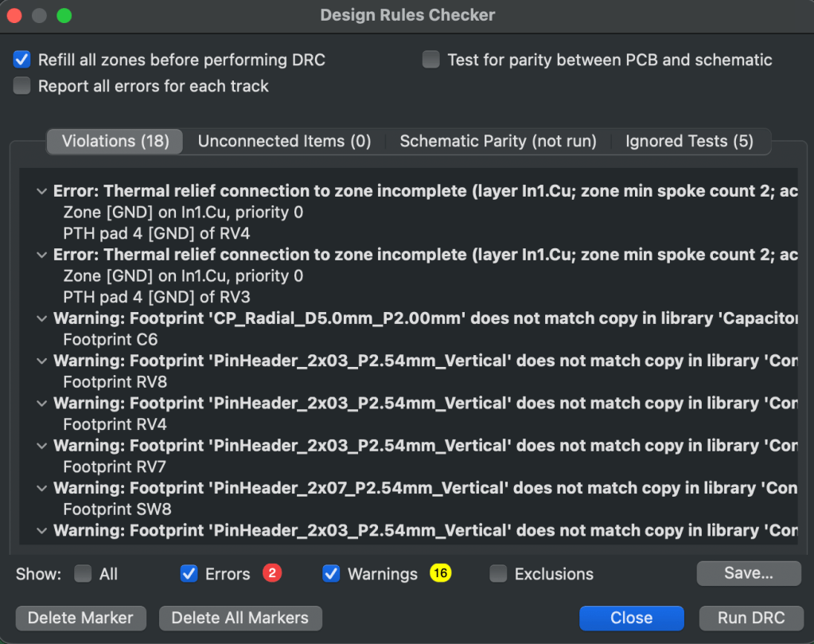Enable the Exclusions filter checkbox
Viewport: 814px width, 644px height.
[x=498, y=574]
